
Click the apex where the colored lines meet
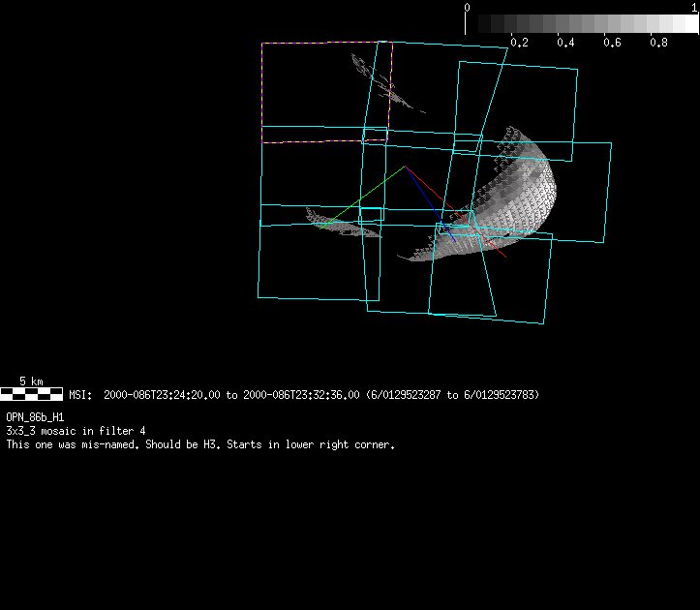[x=405, y=167]
